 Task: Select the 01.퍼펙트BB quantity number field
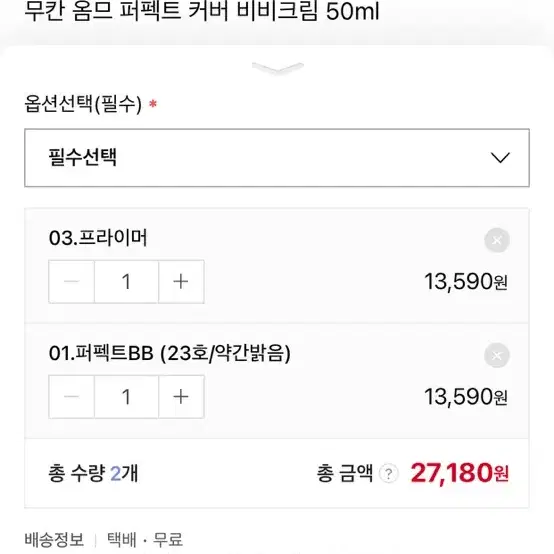[x=126, y=397]
